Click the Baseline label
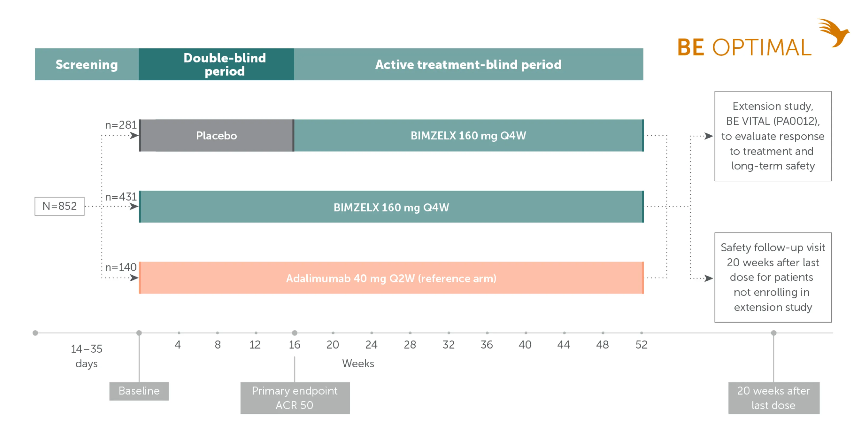This screenshot has width=868, height=435. (x=139, y=391)
